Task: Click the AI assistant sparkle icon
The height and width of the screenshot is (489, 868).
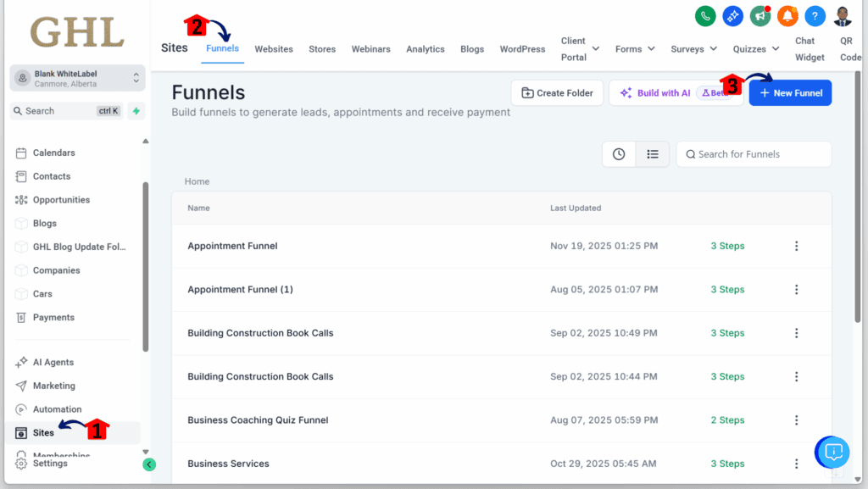Action: 732,15
